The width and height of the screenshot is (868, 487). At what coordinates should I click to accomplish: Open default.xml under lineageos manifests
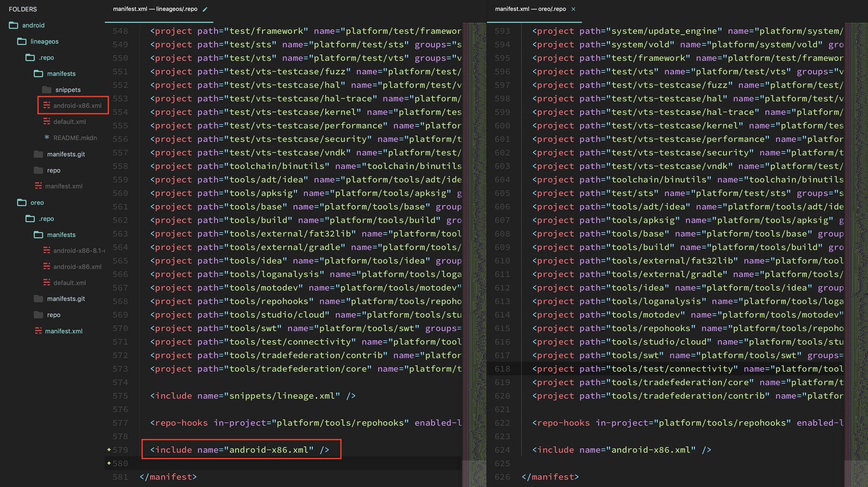tap(69, 122)
